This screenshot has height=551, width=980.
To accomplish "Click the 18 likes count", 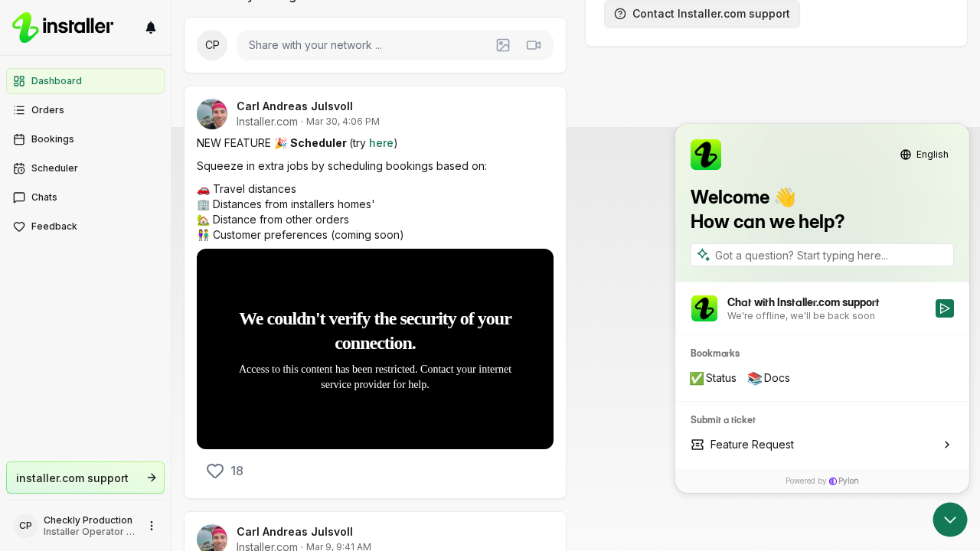I will pos(237,471).
